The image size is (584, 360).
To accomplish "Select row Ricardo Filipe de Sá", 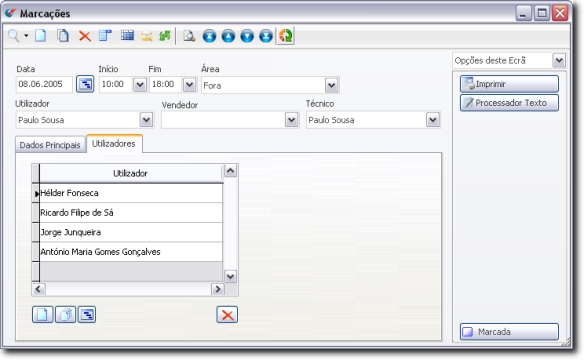I will tap(131, 213).
